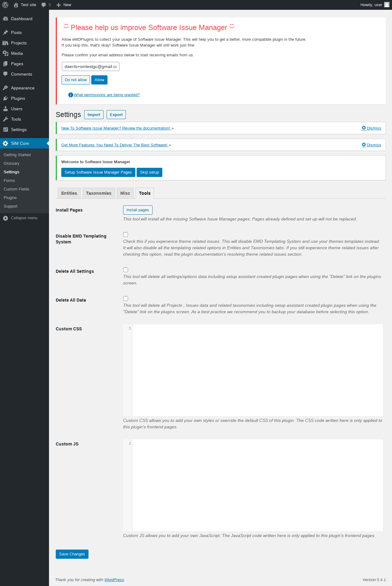The image size is (392, 586).
Task: Click the user avatar icon
Action: (387, 5)
